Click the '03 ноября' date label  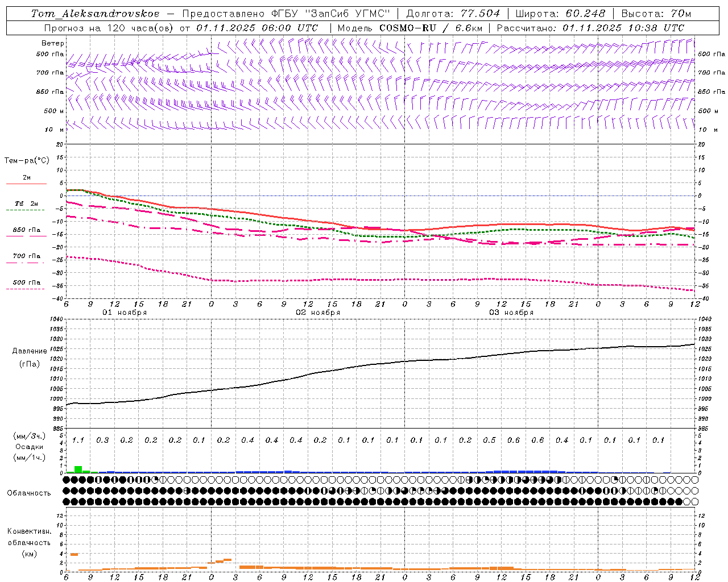coord(511,313)
